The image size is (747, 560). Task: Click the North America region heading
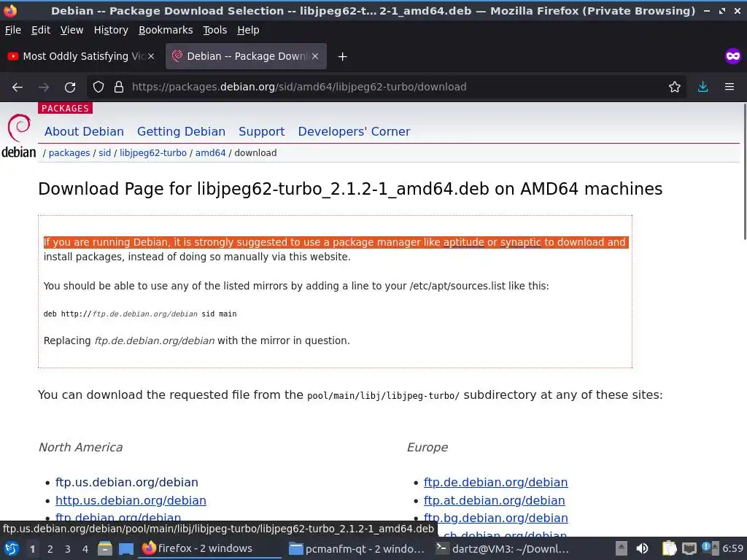point(80,447)
